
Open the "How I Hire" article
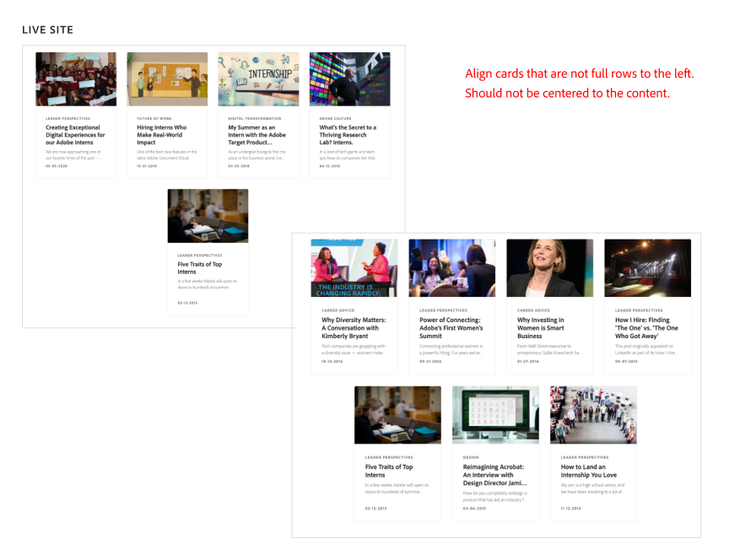pos(647,327)
